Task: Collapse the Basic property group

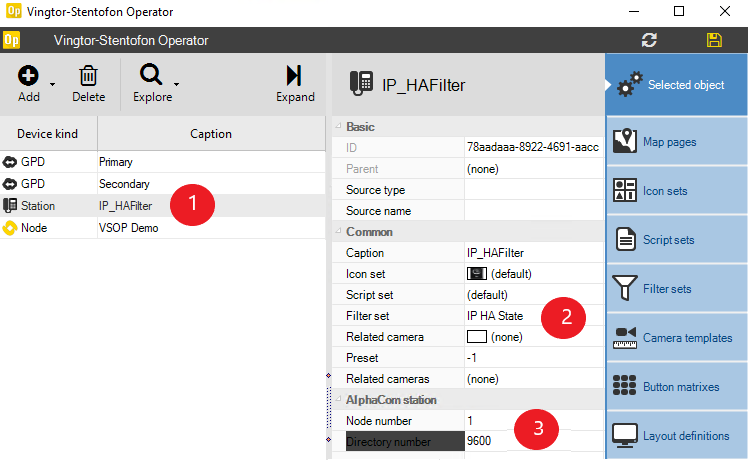Action: [x=337, y=127]
